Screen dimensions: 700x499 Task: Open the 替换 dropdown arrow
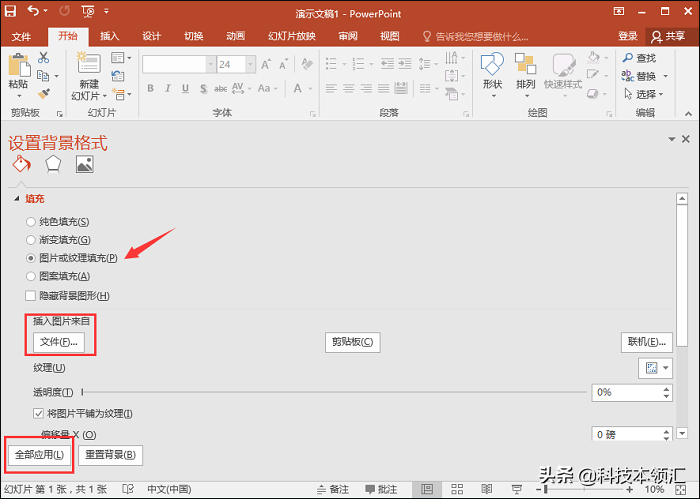[665, 76]
